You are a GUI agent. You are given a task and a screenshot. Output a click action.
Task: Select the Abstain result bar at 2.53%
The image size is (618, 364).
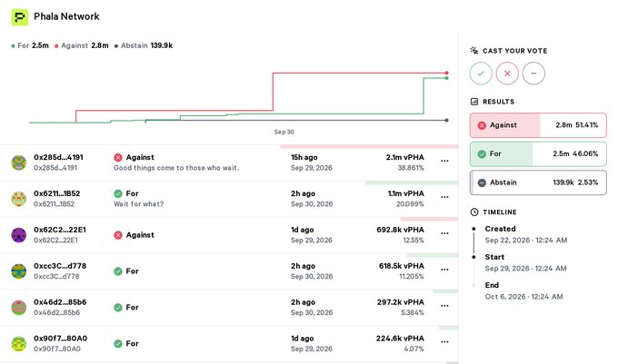coord(538,182)
